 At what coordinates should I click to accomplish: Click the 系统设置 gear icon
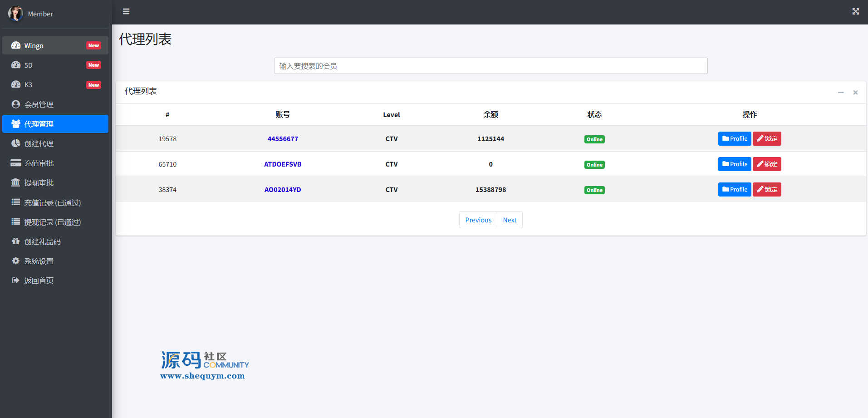pyautogui.click(x=16, y=261)
